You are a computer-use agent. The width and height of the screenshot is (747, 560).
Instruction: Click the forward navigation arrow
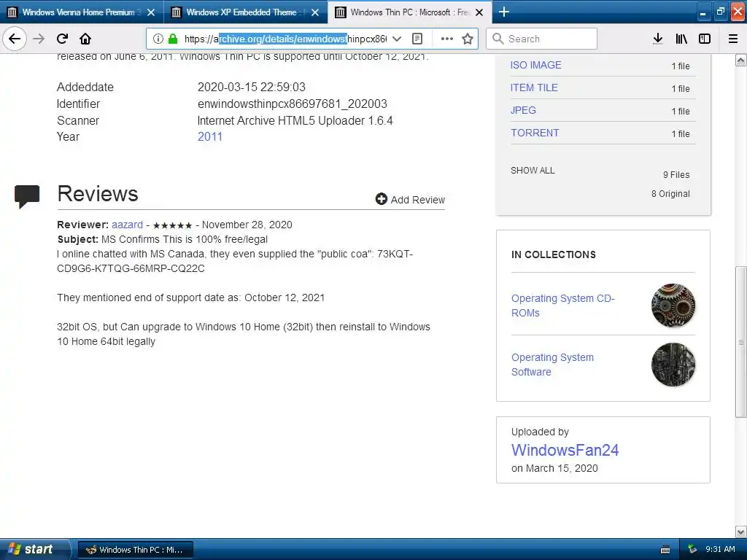pyautogui.click(x=39, y=39)
